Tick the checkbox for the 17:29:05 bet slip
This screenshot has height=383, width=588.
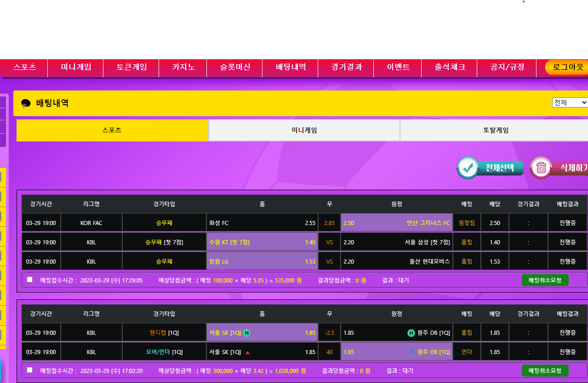(30, 279)
